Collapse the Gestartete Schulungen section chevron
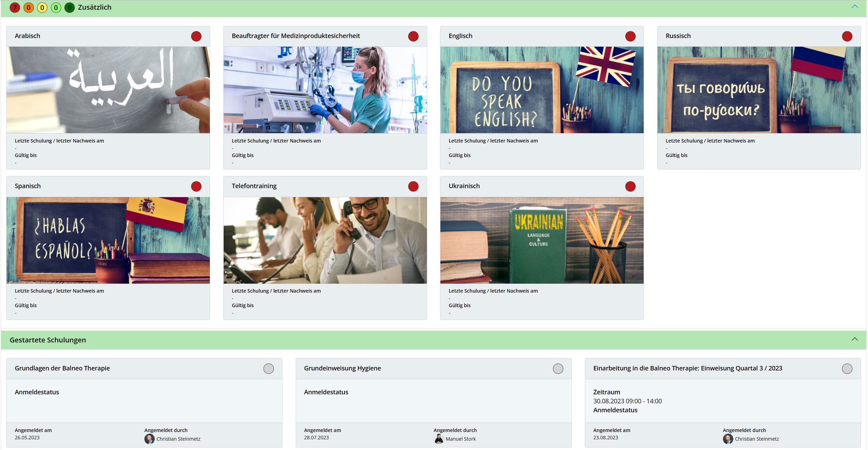This screenshot has height=450, width=868. (x=854, y=339)
